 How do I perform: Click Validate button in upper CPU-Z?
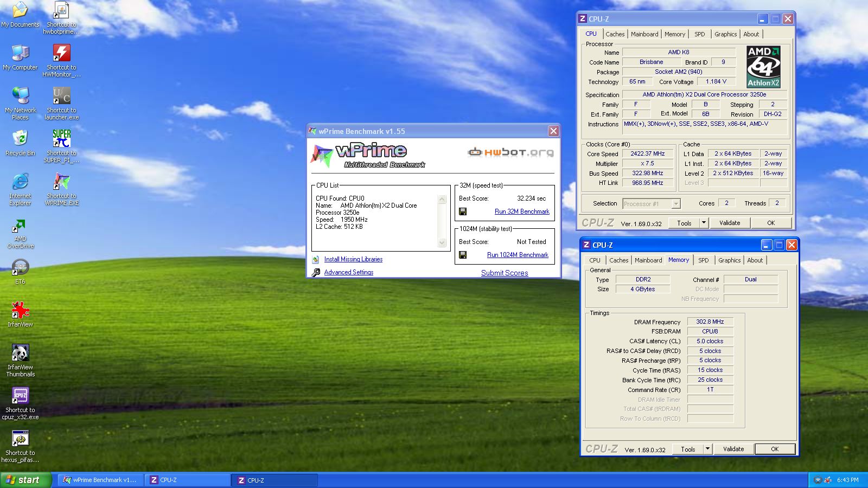coord(730,223)
